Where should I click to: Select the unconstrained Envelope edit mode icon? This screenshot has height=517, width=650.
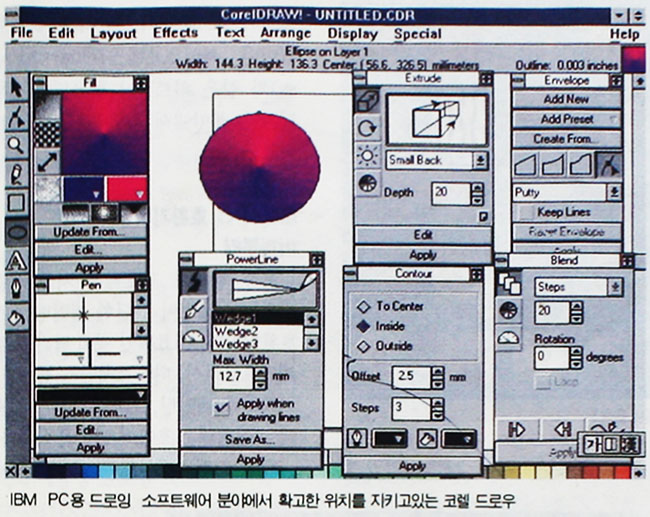[x=609, y=165]
